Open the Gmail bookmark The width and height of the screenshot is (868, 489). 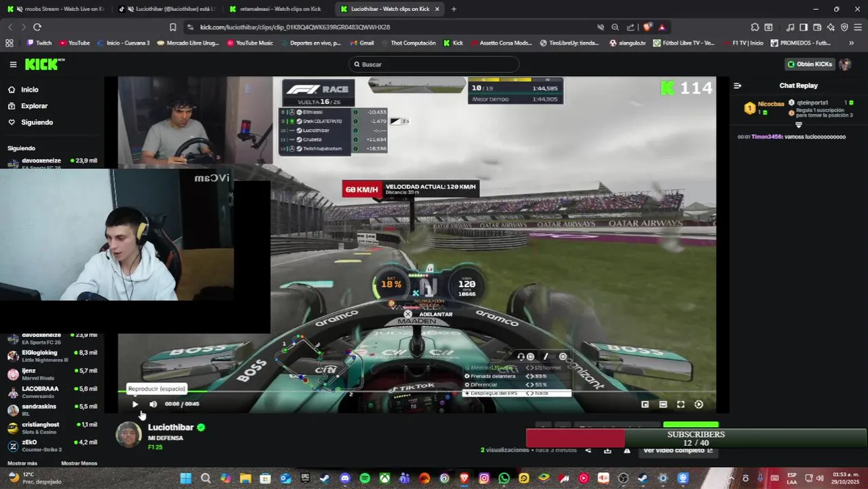click(x=362, y=43)
